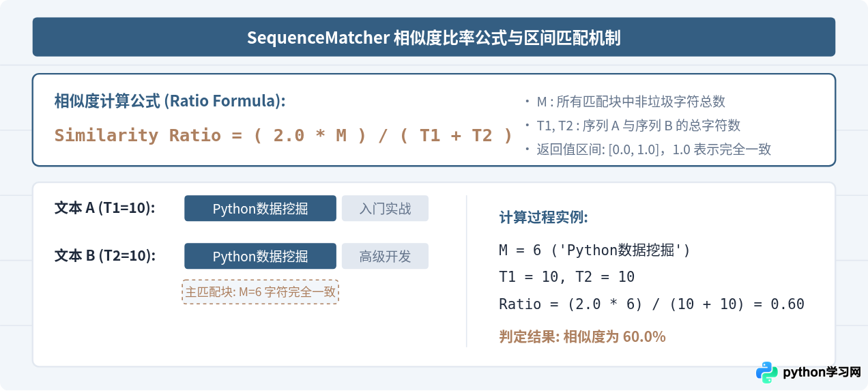
Task: Click the line "M = 6 ('Python数据挖掘')"
Action: click(x=595, y=250)
